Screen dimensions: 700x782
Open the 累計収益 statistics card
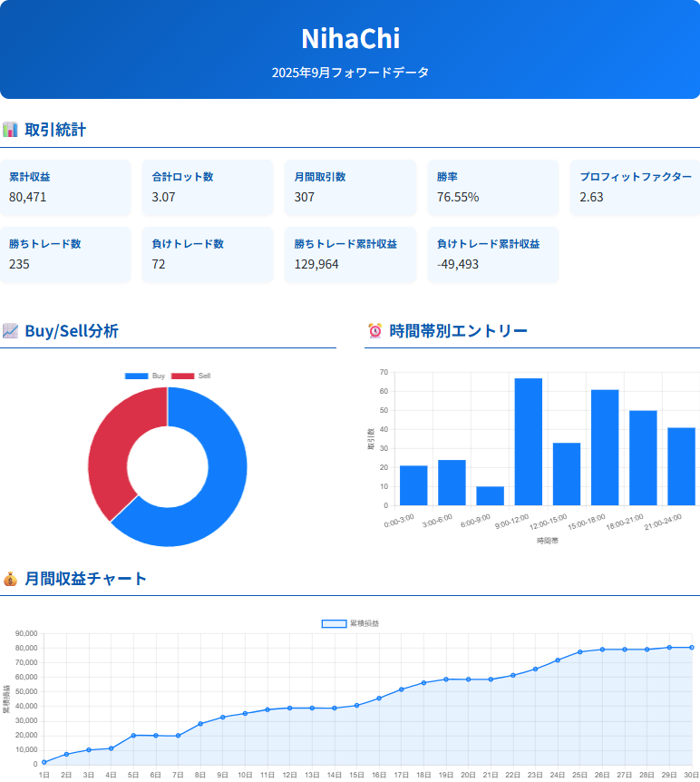click(x=65, y=188)
